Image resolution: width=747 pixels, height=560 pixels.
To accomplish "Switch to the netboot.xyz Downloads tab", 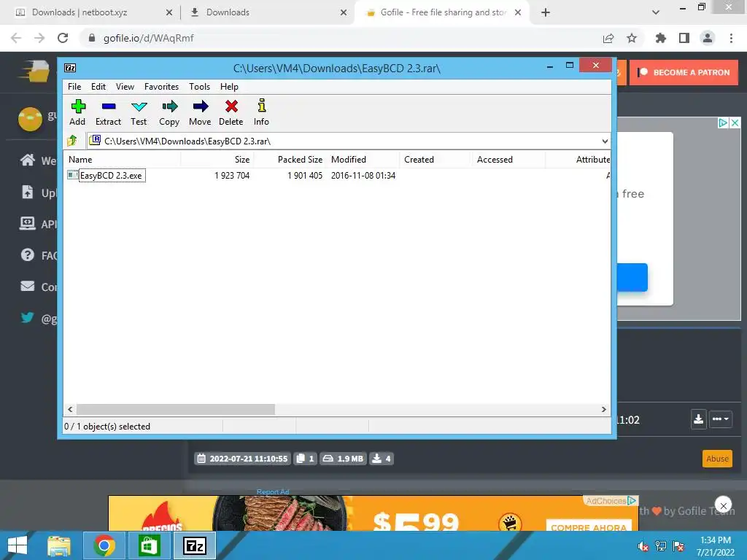I will tap(90, 12).
